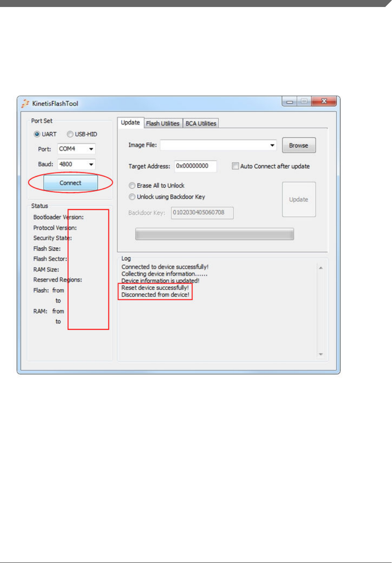The image size is (392, 563).
Task: Click the 'Security State:' status label
Action: [x=52, y=238]
